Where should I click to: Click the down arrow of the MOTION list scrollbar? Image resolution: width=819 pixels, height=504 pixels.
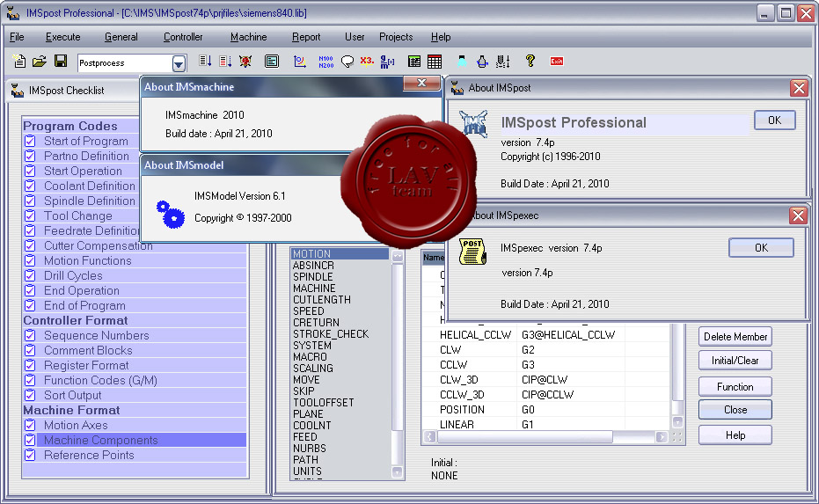397,472
